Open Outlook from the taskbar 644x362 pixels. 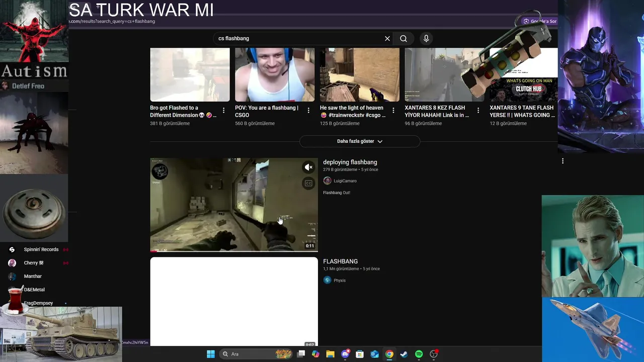(x=374, y=354)
